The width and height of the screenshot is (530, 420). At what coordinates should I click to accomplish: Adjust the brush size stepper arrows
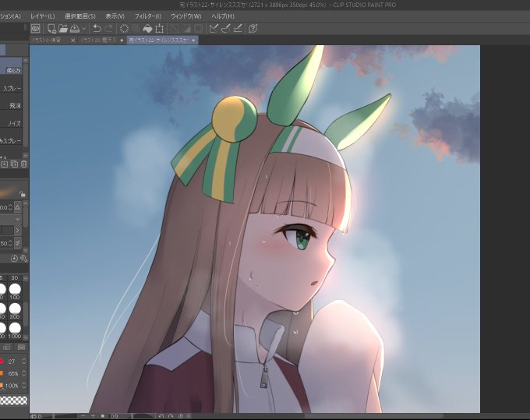point(10,207)
